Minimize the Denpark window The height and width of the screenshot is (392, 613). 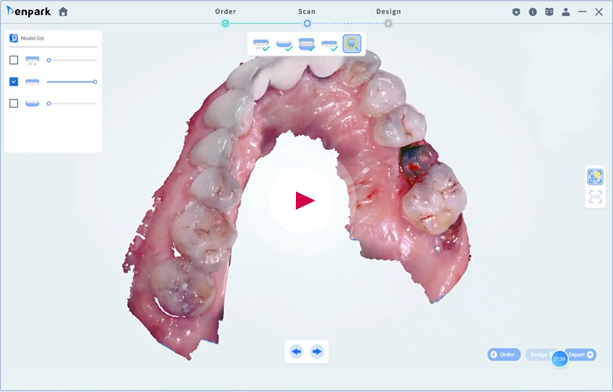(583, 12)
